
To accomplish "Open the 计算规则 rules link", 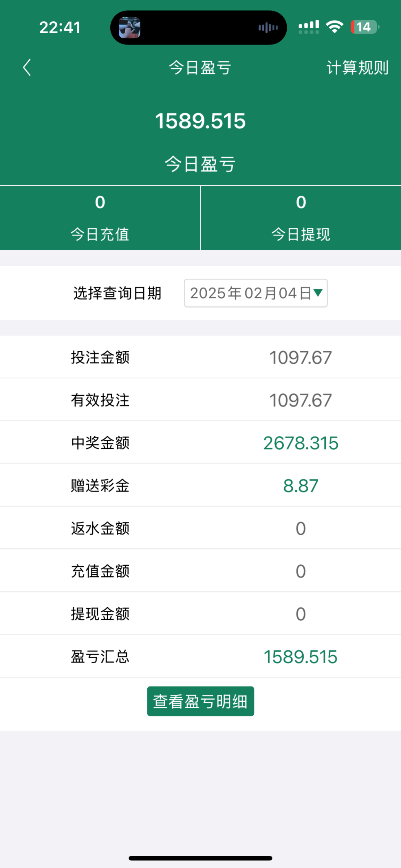I will 357,68.
